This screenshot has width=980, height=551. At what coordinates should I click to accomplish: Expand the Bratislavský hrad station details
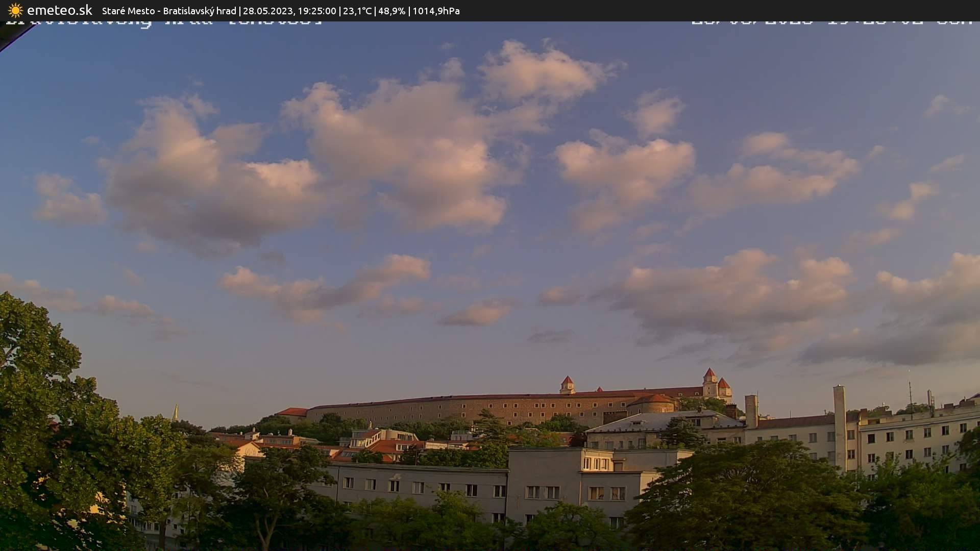[200, 11]
